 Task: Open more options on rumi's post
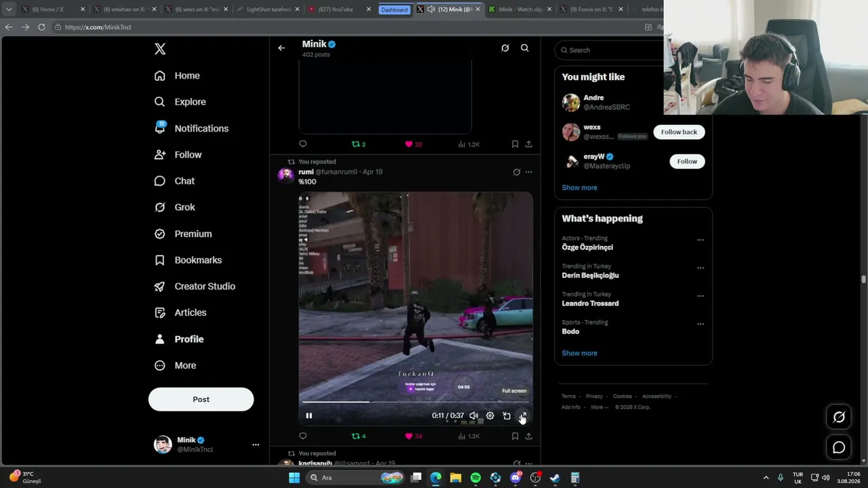pyautogui.click(x=529, y=172)
